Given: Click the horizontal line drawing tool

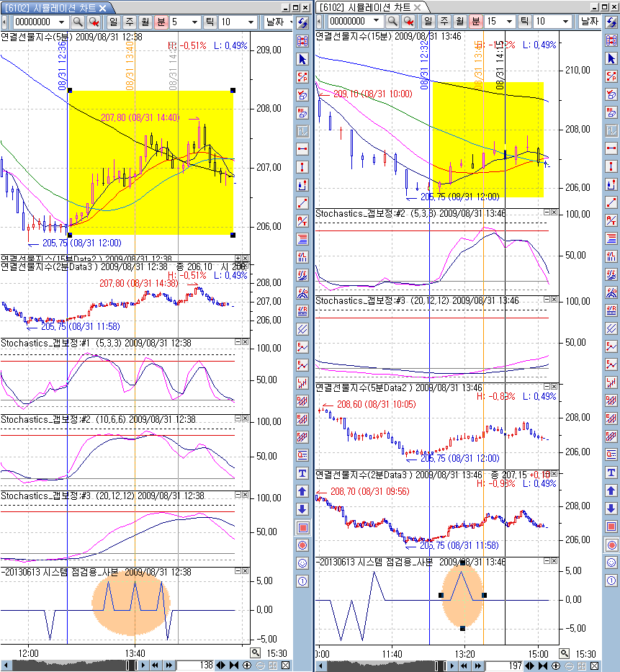Looking at the screenshot, I should coord(302,149).
